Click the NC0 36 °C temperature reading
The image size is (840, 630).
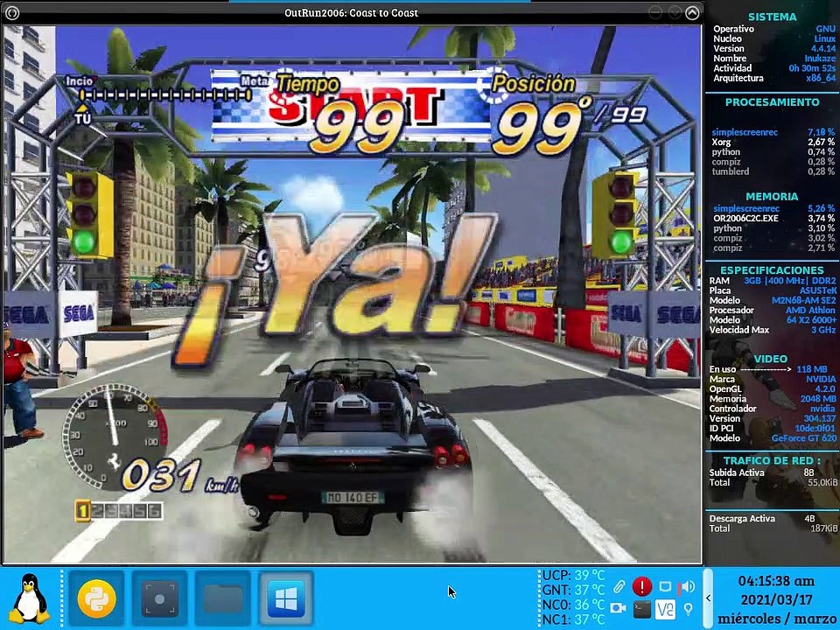pos(573,605)
